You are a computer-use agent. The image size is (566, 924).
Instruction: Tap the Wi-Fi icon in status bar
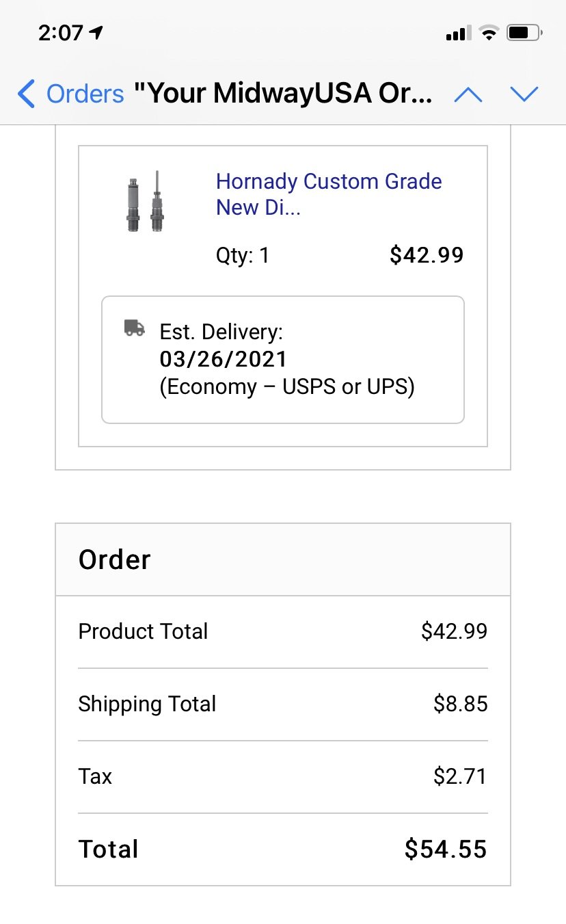point(488,32)
